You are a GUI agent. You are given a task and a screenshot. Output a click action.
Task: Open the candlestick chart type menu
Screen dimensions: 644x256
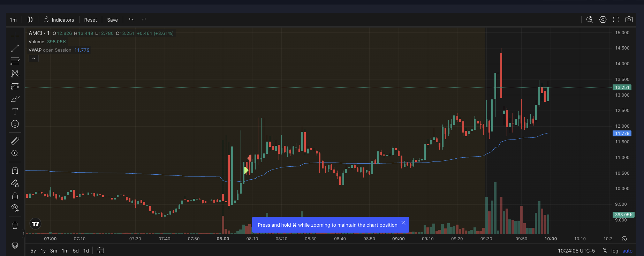pyautogui.click(x=30, y=20)
